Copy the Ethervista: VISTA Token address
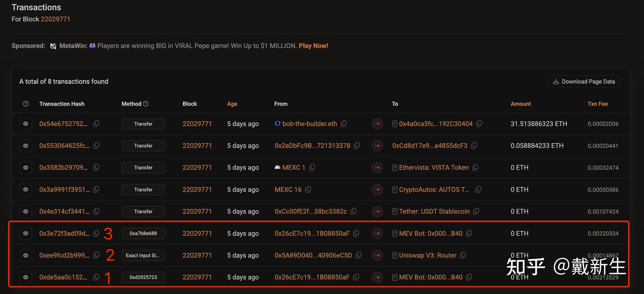 (475, 168)
